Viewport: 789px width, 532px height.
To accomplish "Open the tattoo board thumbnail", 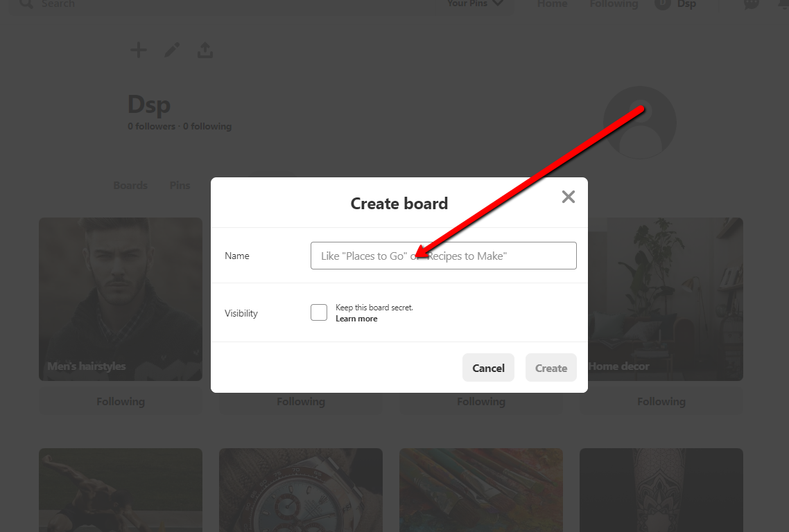I will pyautogui.click(x=661, y=490).
